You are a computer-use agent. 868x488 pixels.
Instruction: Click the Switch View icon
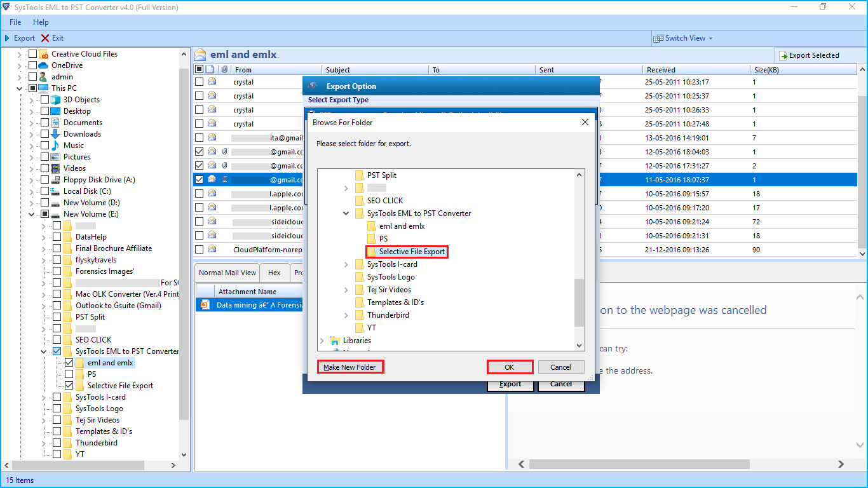pyautogui.click(x=658, y=38)
